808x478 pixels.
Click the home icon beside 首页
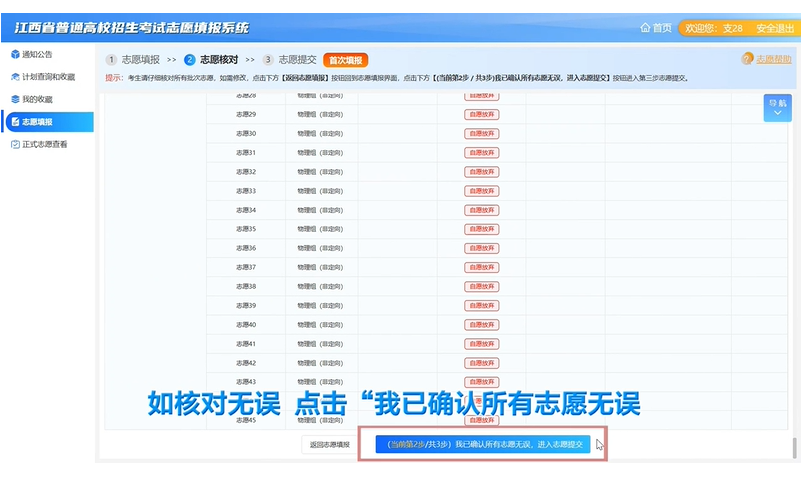point(645,28)
